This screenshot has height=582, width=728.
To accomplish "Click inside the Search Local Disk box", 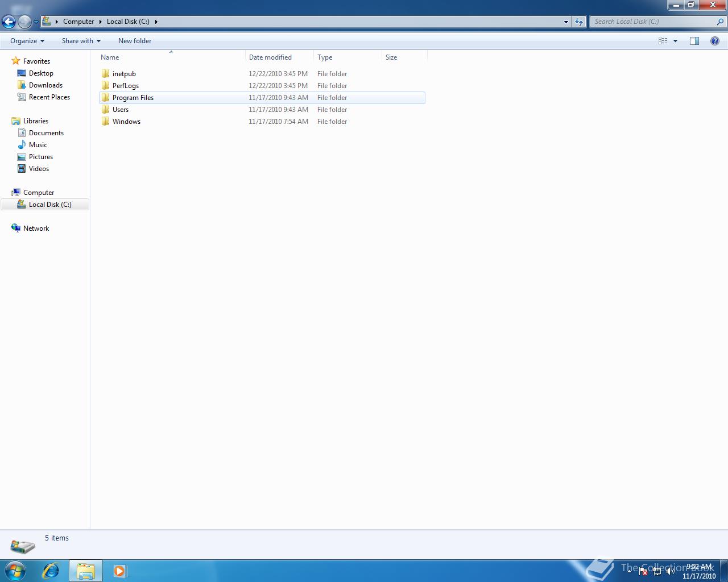I will [x=654, y=21].
